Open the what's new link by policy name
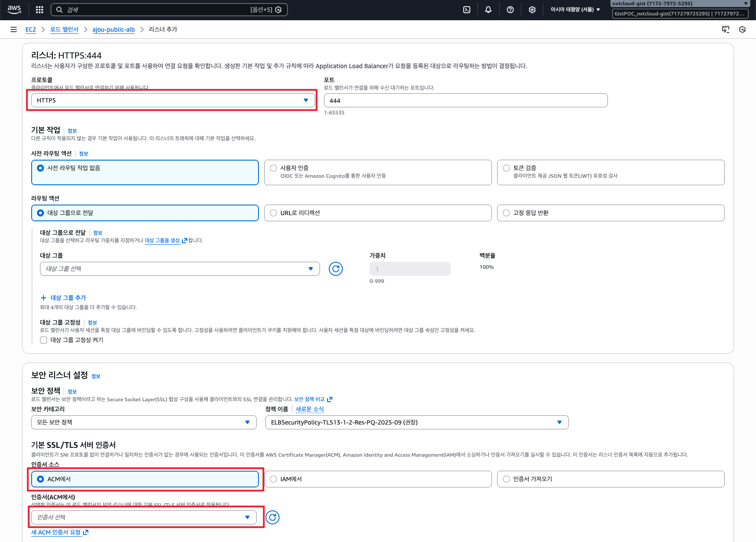The width and height of the screenshot is (756, 542). (x=309, y=409)
